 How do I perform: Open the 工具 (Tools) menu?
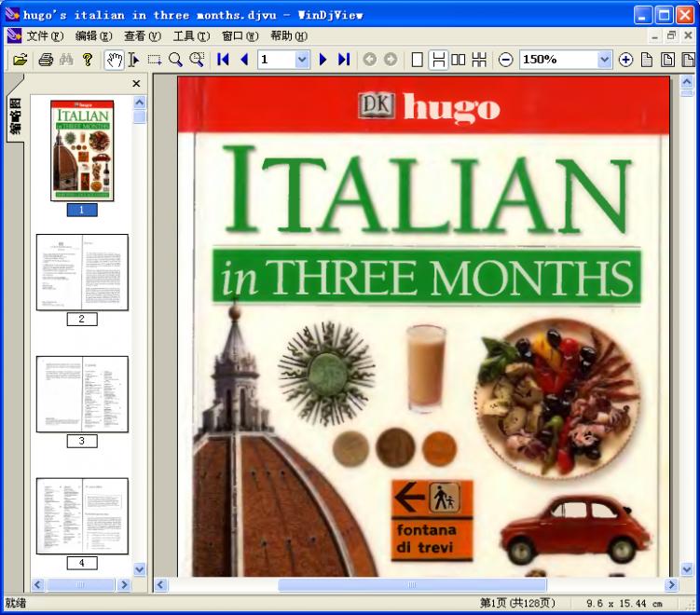click(x=191, y=35)
